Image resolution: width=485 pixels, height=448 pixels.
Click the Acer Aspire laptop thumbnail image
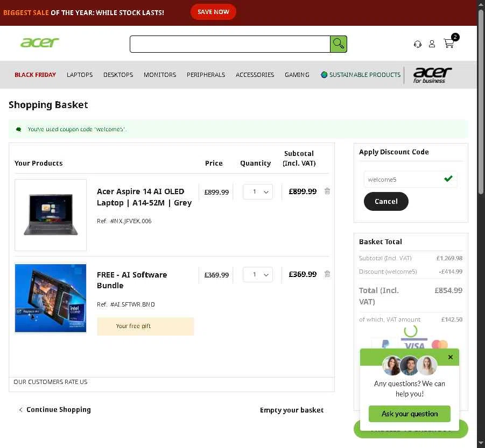click(x=51, y=215)
